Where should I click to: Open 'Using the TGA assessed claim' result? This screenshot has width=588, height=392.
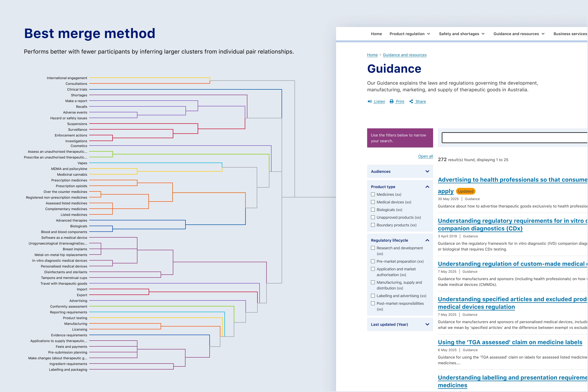coord(510,342)
